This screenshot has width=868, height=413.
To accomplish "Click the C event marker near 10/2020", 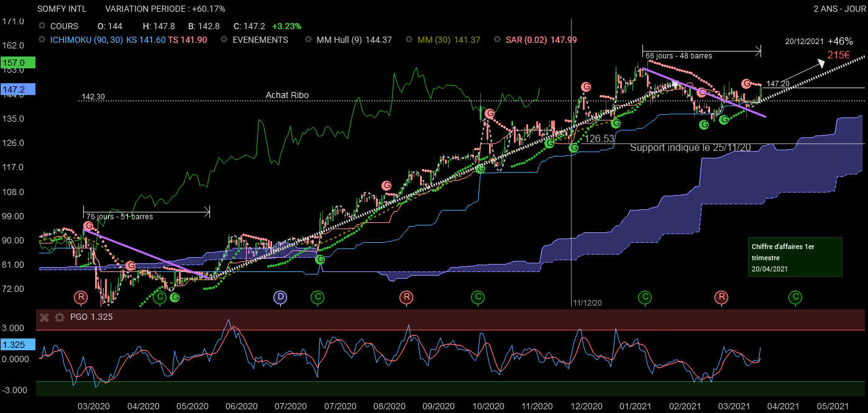I will [478, 297].
